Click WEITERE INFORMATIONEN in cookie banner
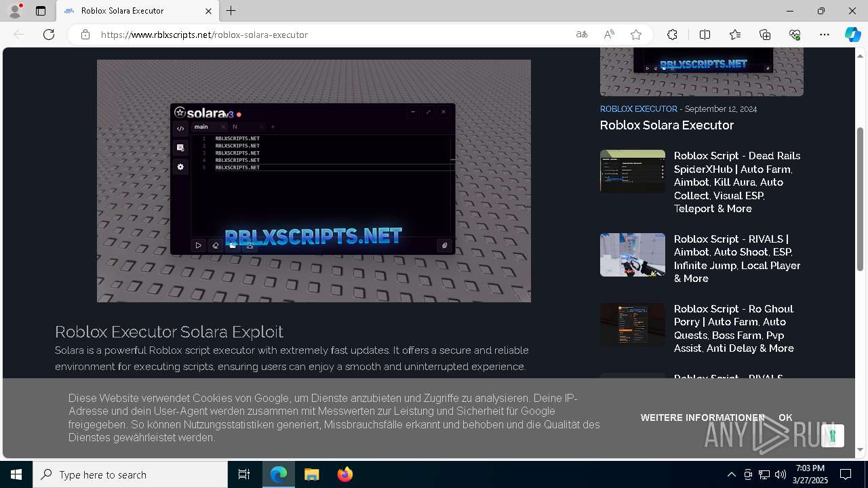Screen dimensions: 868x488 tap(703, 418)
